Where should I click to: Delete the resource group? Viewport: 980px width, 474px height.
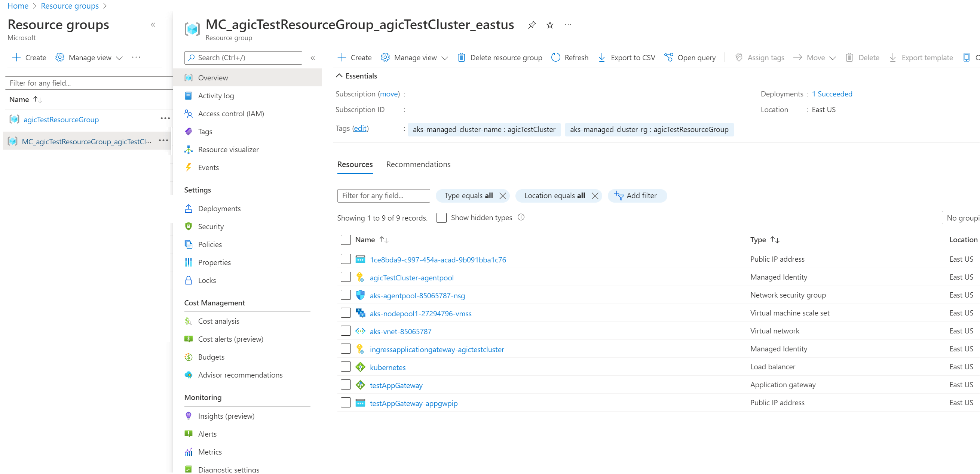[499, 58]
